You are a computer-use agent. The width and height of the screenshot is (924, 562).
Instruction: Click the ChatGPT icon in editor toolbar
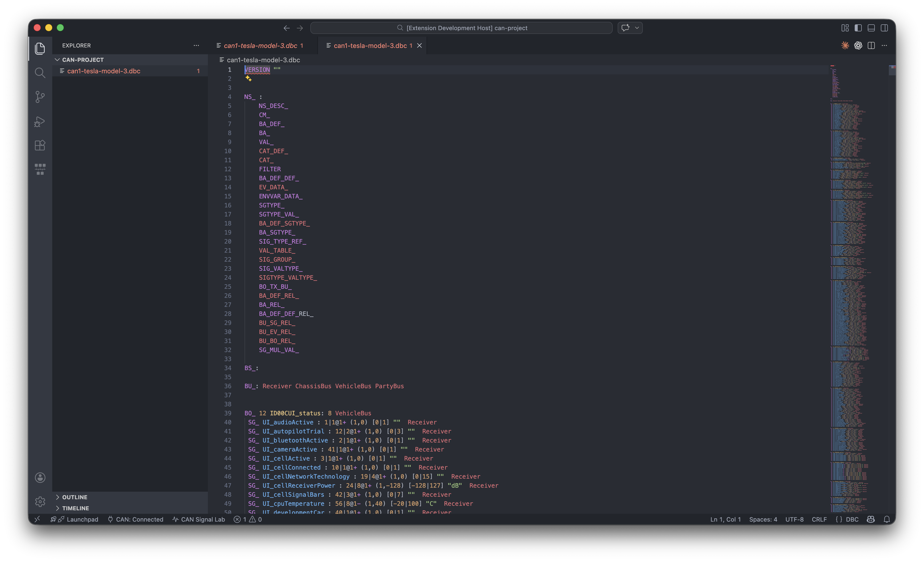(x=858, y=45)
